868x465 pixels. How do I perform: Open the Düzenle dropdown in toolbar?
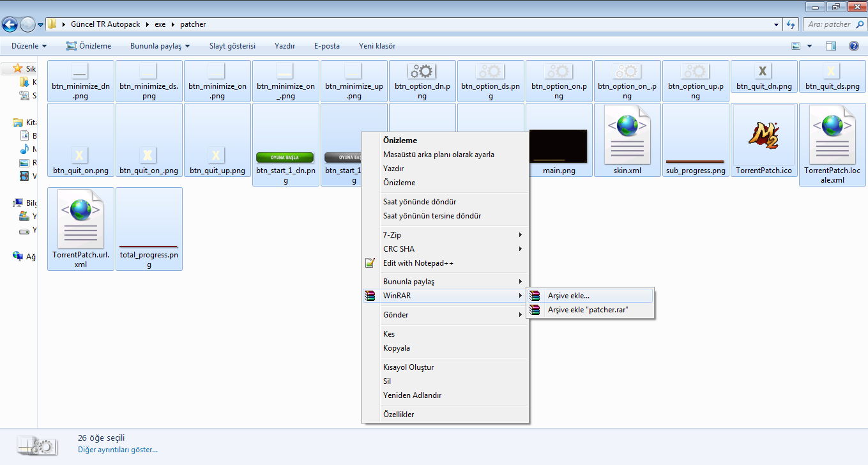tap(29, 46)
